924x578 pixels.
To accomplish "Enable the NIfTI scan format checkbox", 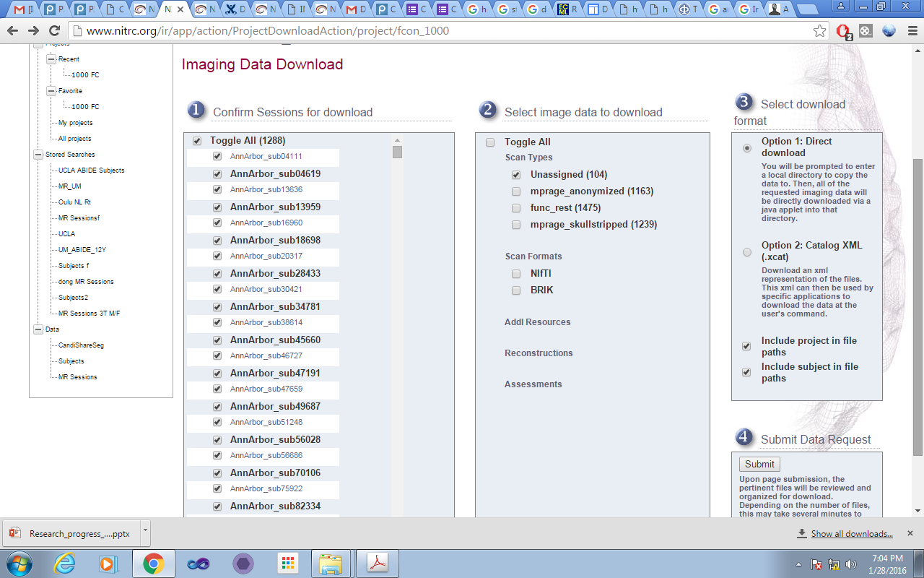I will click(x=516, y=274).
